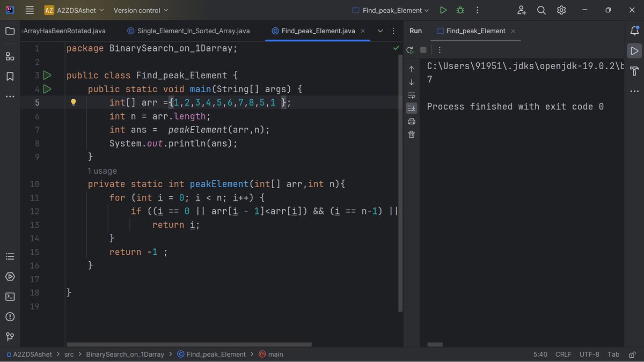Screen dimensions: 644x362
Task: Toggle scroll to end in Run console
Action: point(412,108)
